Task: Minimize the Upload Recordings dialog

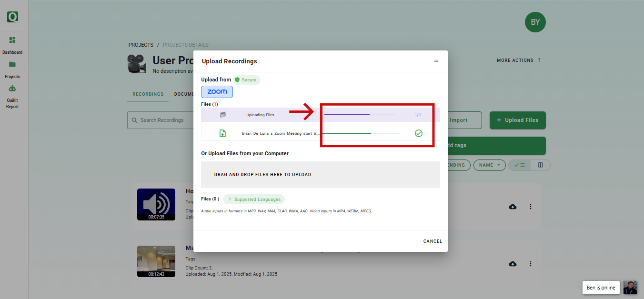Action: [x=436, y=61]
